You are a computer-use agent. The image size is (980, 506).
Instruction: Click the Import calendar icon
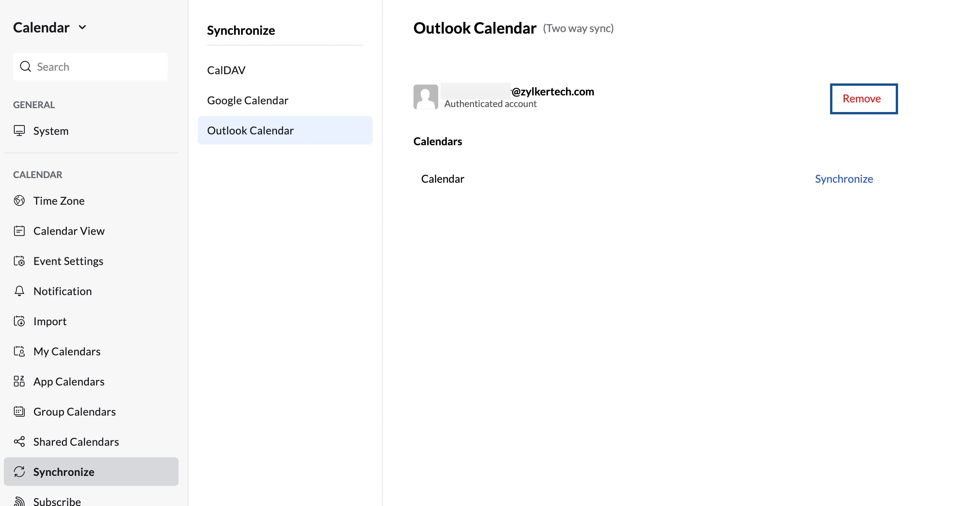tap(19, 321)
